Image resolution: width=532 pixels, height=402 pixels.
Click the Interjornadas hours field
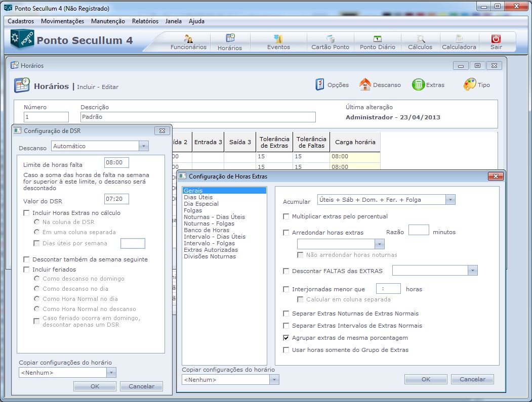(x=388, y=289)
